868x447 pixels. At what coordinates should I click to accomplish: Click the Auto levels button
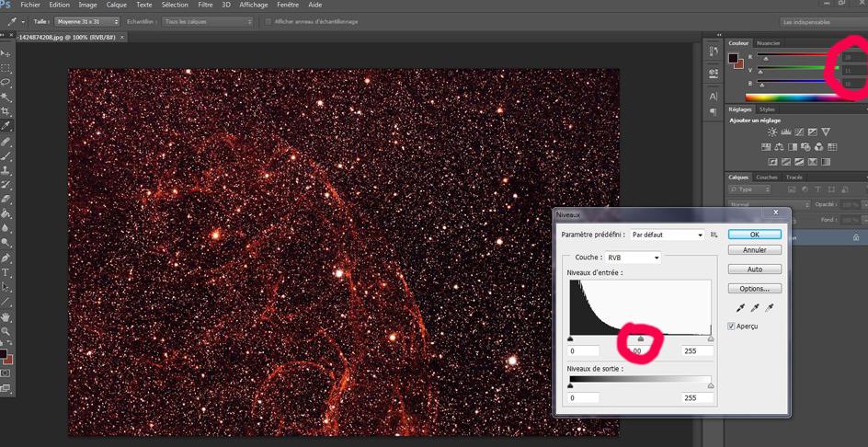(755, 269)
